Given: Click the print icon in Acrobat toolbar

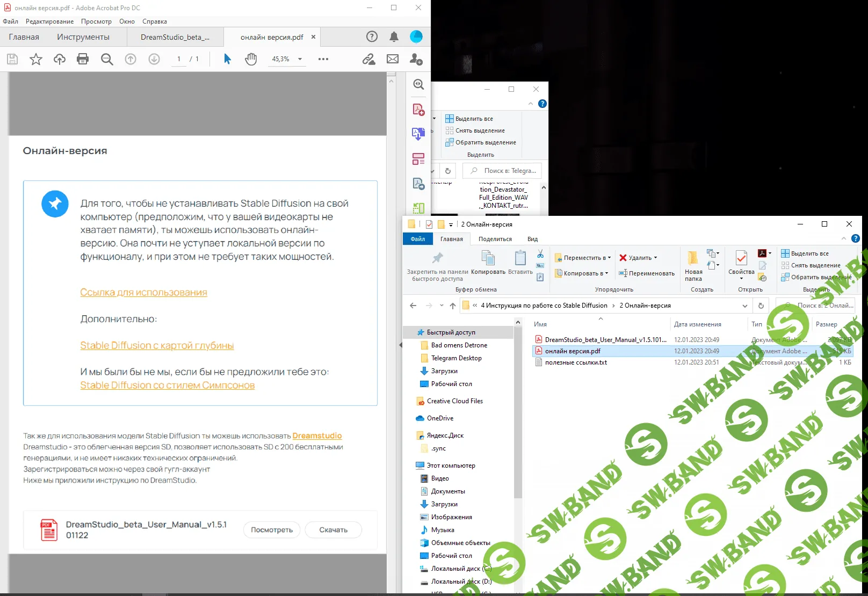Looking at the screenshot, I should coord(83,59).
